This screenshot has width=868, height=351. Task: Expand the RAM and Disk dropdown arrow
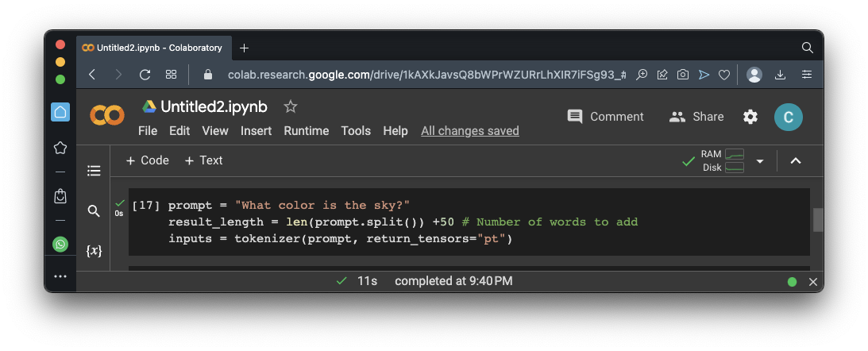coord(760,161)
